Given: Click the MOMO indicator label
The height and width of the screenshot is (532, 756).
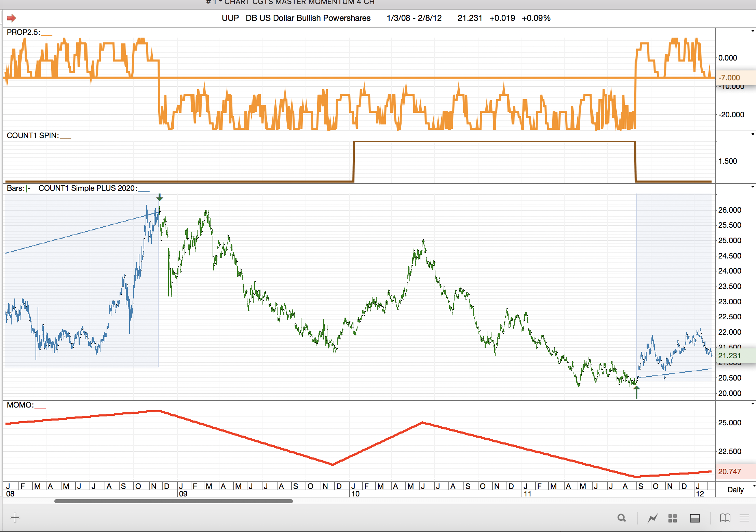Looking at the screenshot, I should pos(20,405).
